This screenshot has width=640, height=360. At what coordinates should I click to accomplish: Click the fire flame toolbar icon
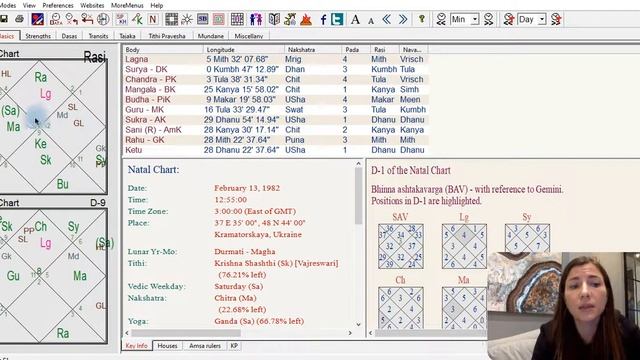pyautogui.click(x=306, y=19)
